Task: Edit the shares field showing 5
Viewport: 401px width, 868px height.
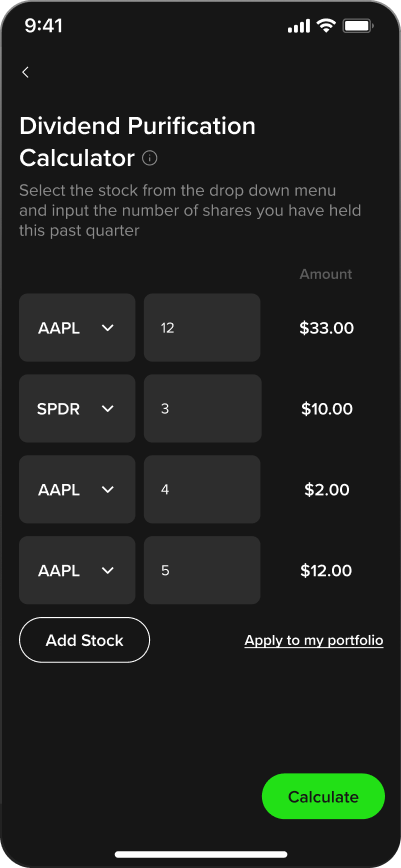Action: 202,570
